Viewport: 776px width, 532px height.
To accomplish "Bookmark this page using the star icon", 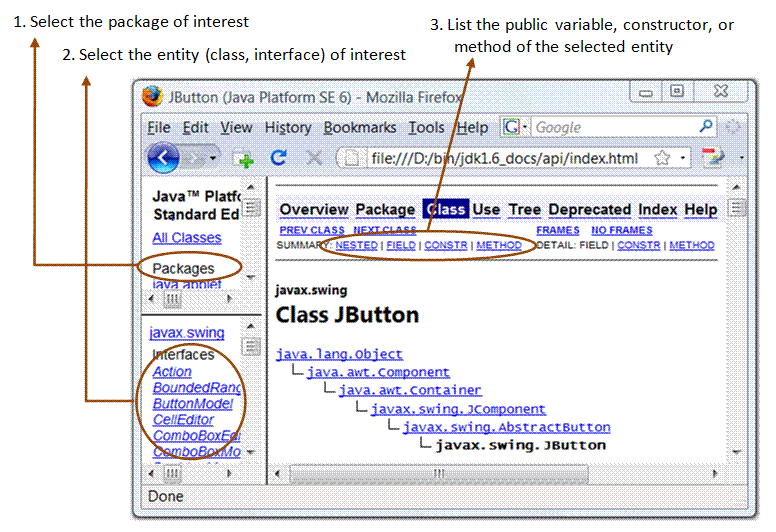I will [x=661, y=158].
